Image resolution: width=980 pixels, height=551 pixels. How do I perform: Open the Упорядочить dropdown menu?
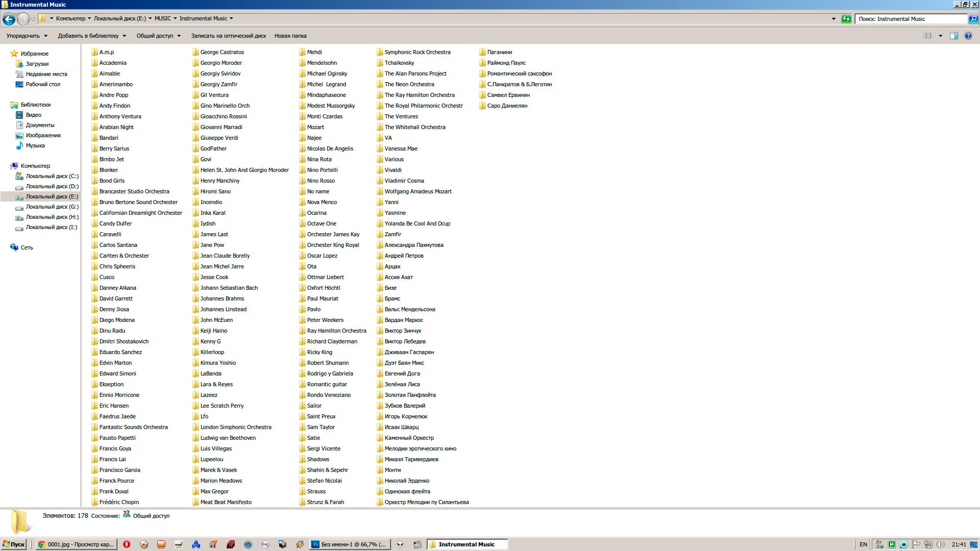pyautogui.click(x=27, y=36)
